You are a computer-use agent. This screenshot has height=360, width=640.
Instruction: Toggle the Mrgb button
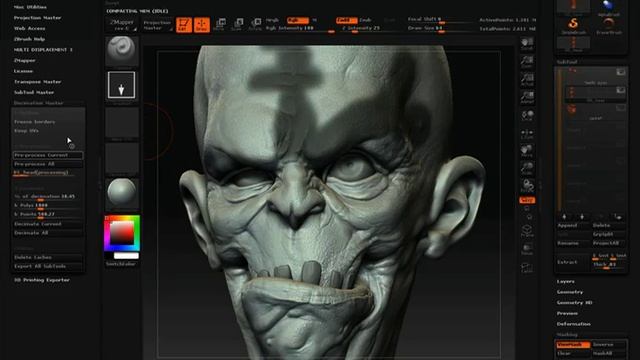(272, 20)
